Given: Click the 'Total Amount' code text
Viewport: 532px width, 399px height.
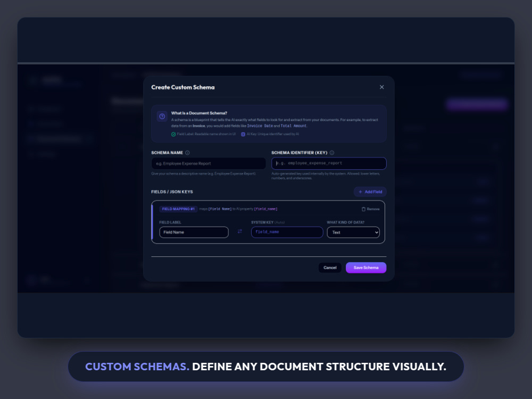Looking at the screenshot, I should pyautogui.click(x=294, y=126).
